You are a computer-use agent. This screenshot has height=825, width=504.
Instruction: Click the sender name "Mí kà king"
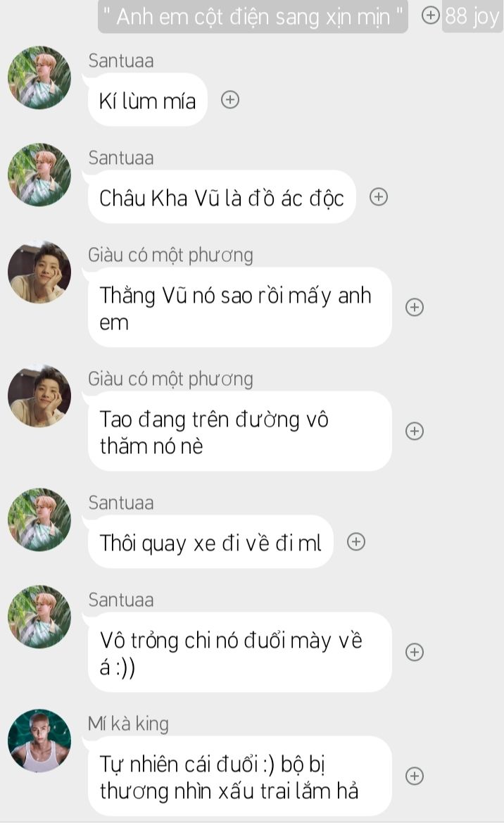(128, 724)
